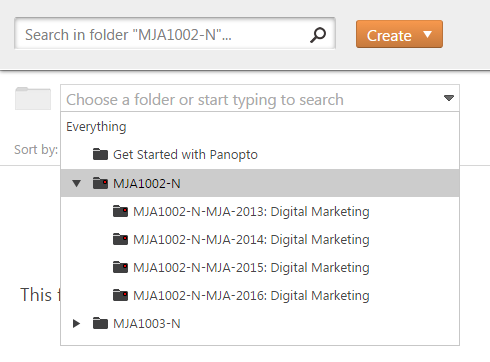Select Everything from the folder list

point(96,127)
